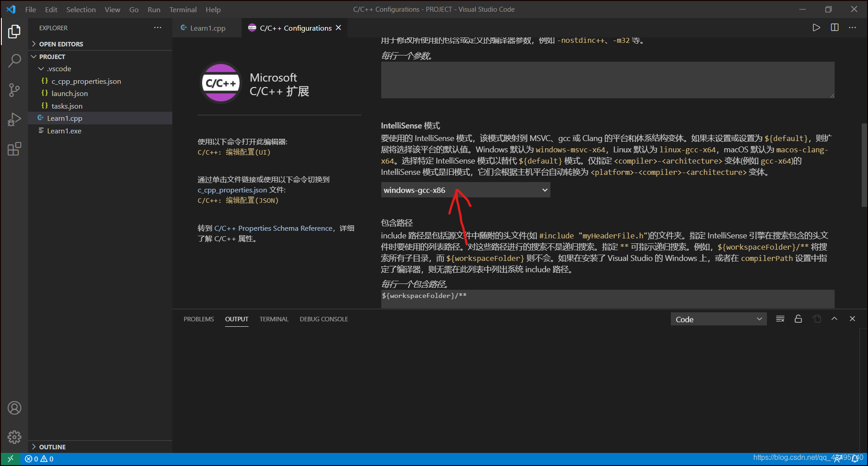The image size is (868, 466).
Task: Open the Extensions view
Action: click(14, 149)
